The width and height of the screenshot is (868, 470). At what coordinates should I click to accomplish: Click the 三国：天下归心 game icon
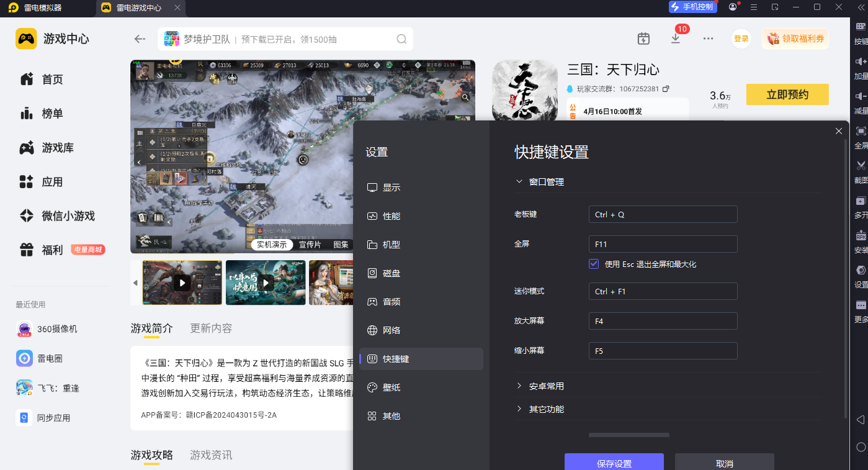(525, 91)
